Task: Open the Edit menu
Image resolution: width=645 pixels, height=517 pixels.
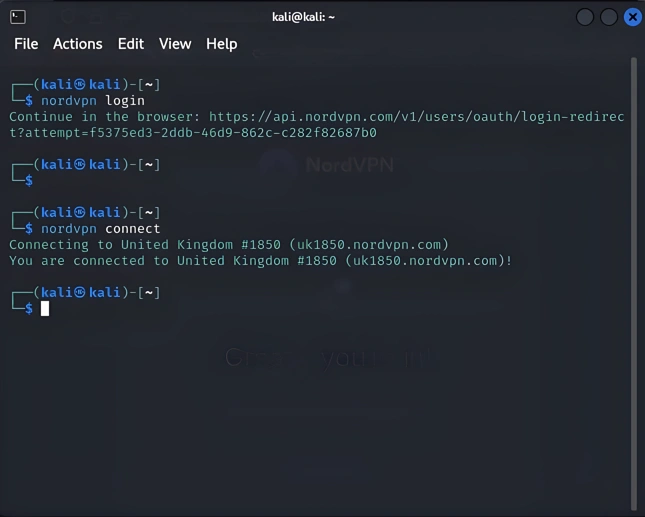Action: pyautogui.click(x=131, y=44)
